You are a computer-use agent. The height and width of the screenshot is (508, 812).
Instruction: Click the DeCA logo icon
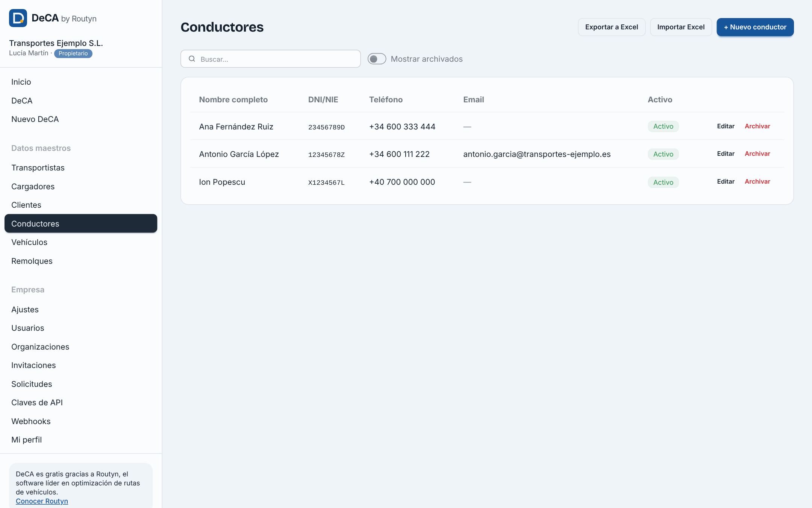(x=18, y=18)
